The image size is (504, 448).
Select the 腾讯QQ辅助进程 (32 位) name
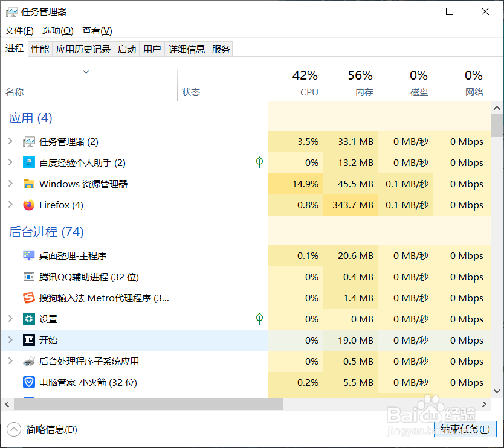pyautogui.click(x=89, y=277)
